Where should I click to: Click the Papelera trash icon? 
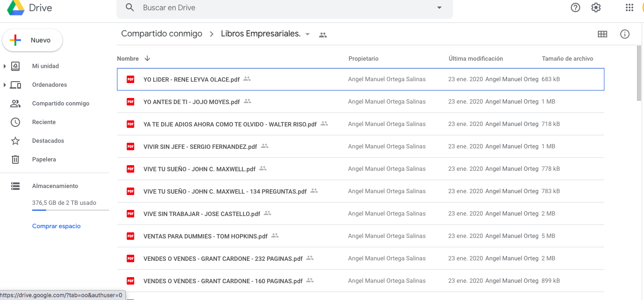pyautogui.click(x=15, y=160)
